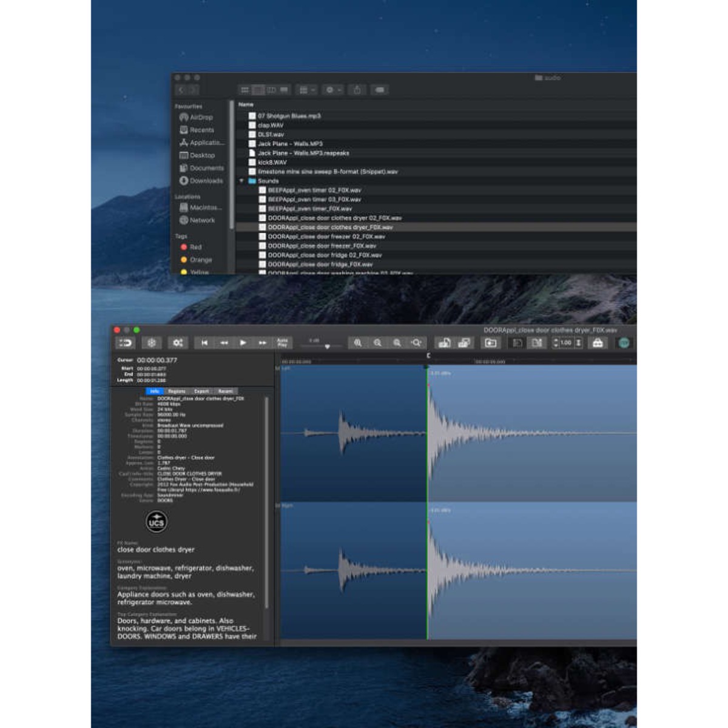Click the Finder edit tags icon

tap(379, 90)
